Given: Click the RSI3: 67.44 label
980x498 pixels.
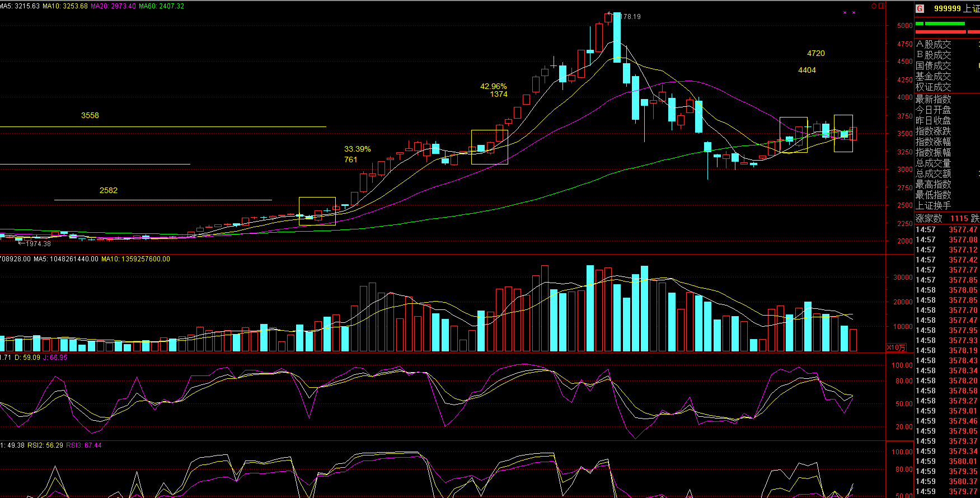Looking at the screenshot, I should click(84, 445).
